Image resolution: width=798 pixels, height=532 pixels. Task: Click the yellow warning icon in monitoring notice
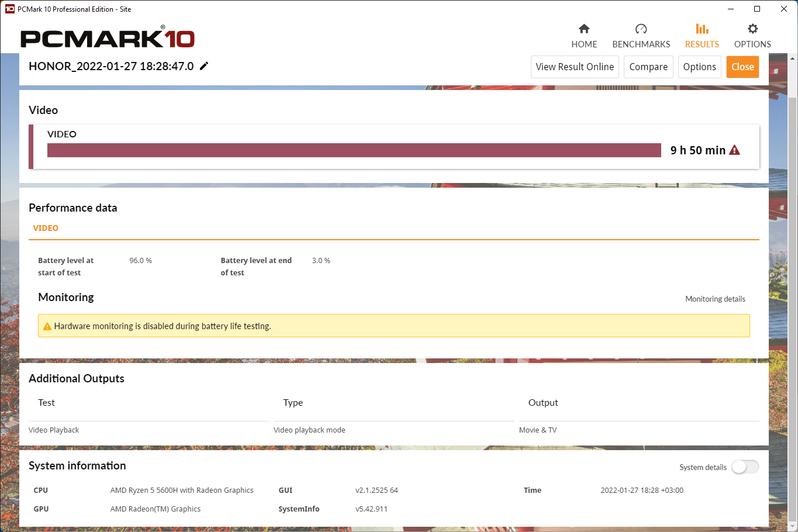click(47, 326)
